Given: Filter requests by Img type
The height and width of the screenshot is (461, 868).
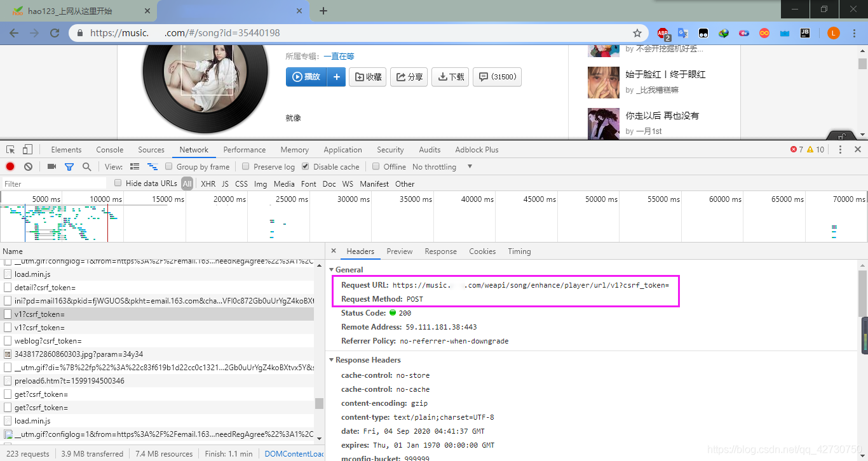Looking at the screenshot, I should (x=261, y=184).
